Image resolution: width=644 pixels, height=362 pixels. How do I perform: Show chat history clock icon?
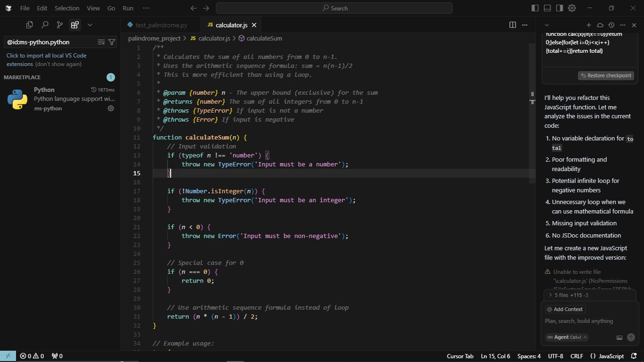[611, 25]
